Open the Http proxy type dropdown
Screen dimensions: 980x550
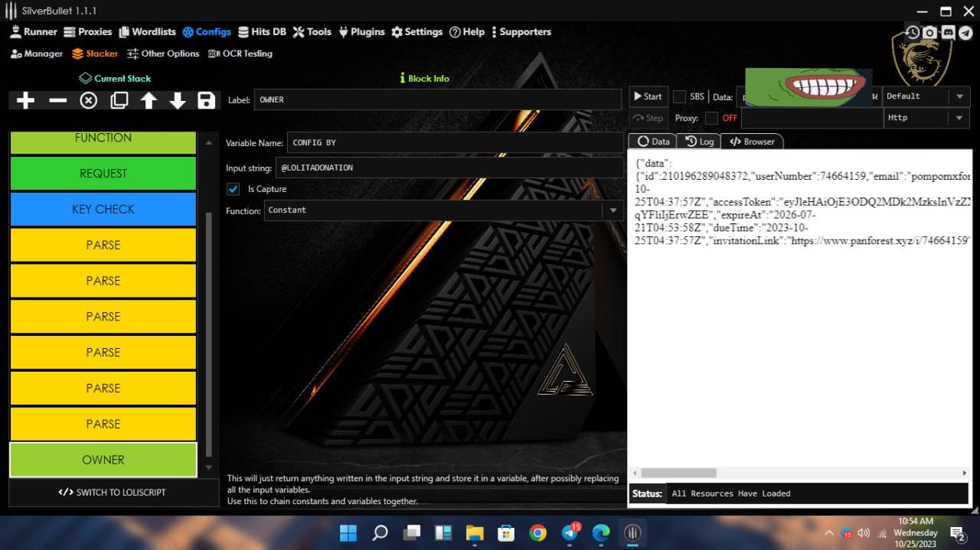tap(926, 118)
